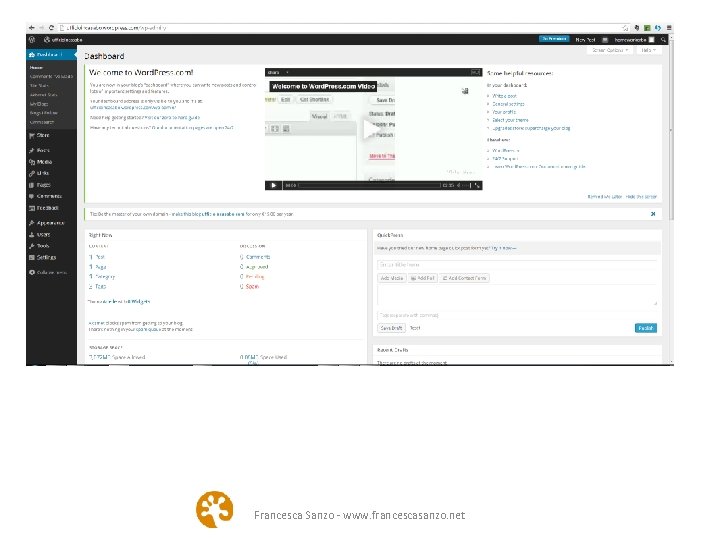Open the Media icon in sidebar

[32, 162]
